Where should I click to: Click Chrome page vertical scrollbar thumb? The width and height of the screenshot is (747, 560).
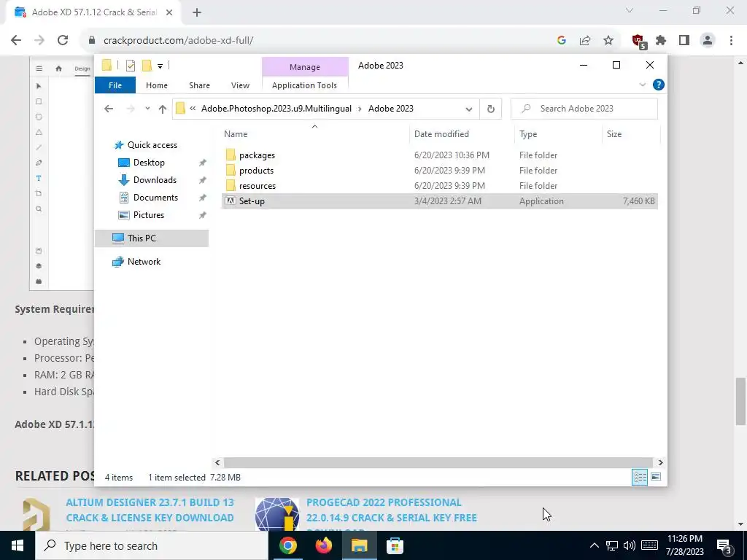(740, 401)
